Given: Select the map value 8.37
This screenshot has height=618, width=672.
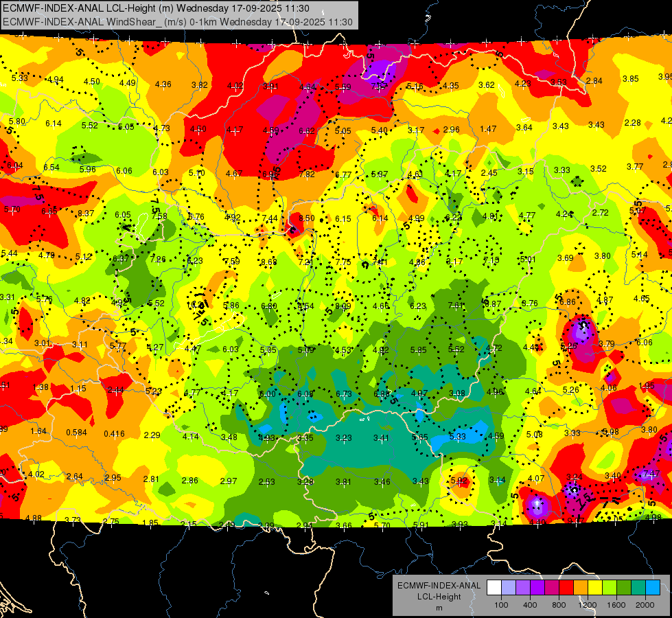Looking at the screenshot, I should click(x=86, y=213).
